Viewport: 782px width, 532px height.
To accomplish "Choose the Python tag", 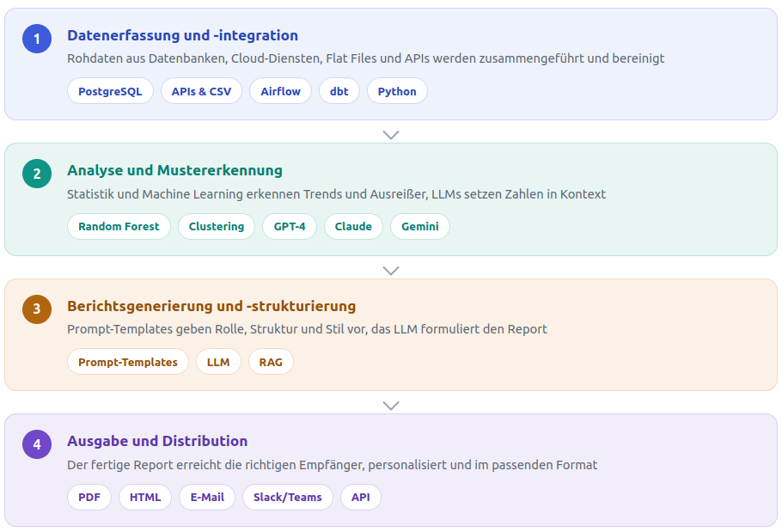I will click(x=397, y=91).
